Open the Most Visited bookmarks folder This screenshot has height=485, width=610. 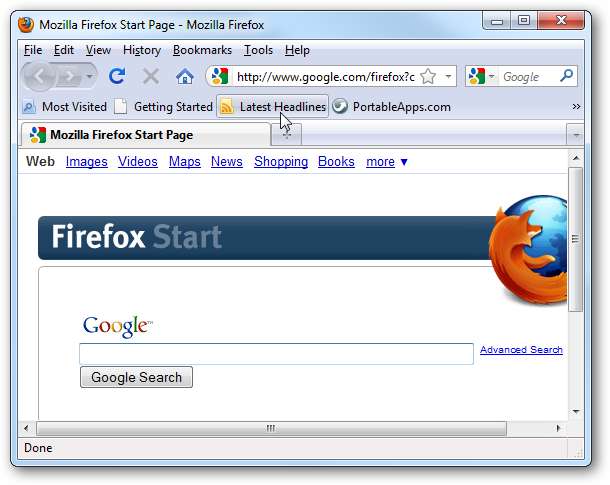tap(65, 107)
